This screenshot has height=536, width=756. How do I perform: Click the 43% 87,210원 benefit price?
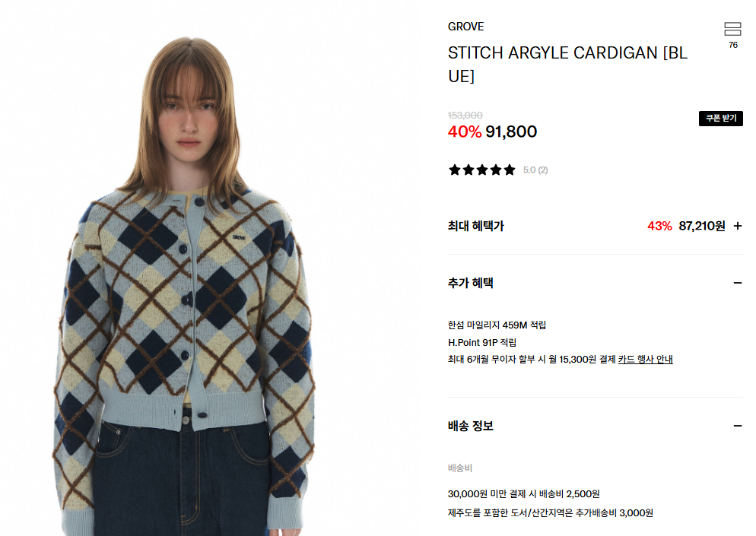pos(686,226)
